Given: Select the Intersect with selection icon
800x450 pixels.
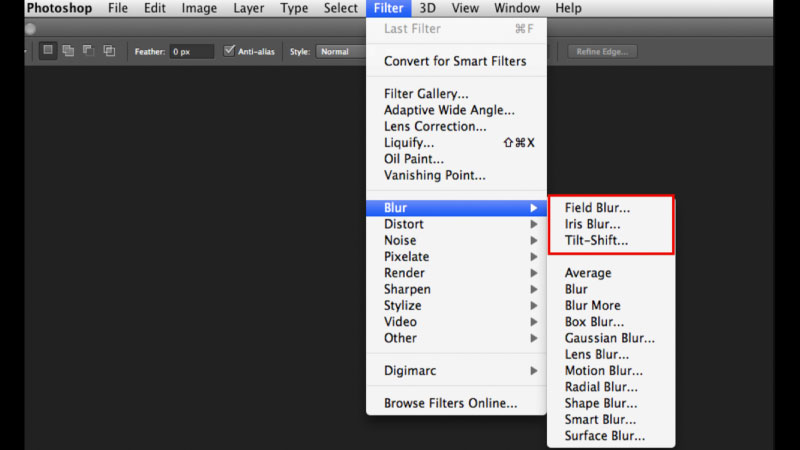Looking at the screenshot, I should pos(109,51).
